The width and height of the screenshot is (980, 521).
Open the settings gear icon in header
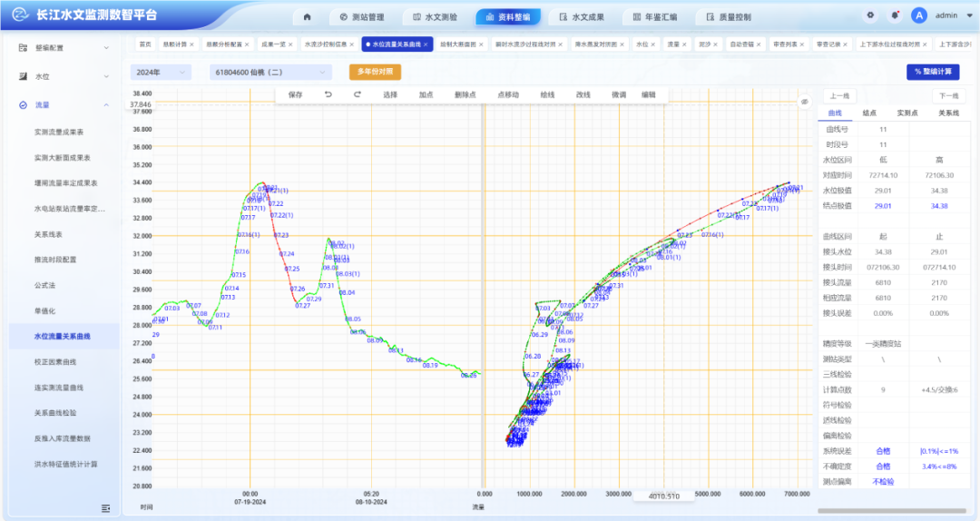coord(870,15)
